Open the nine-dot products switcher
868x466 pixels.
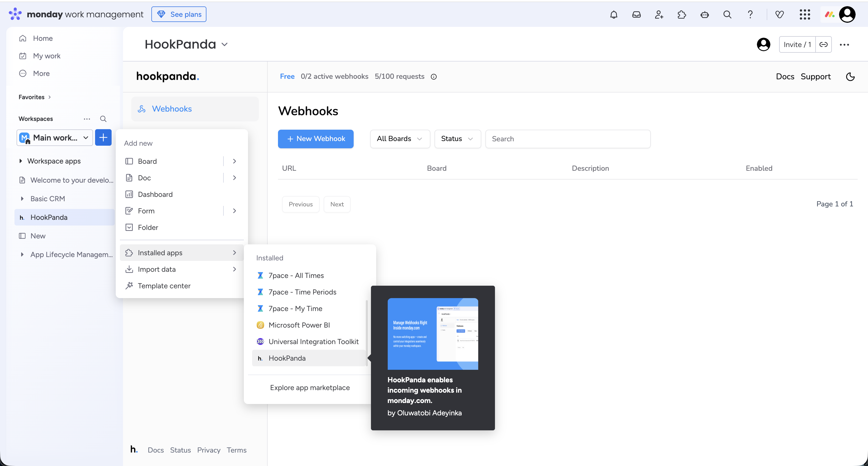pos(805,14)
